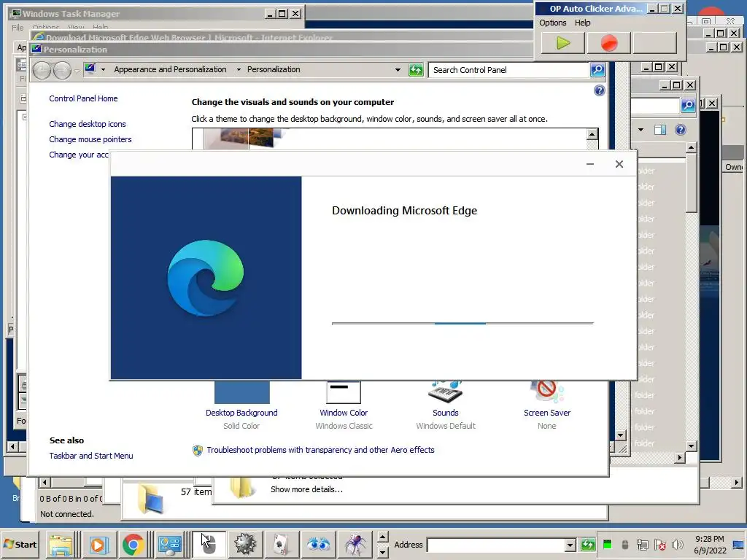Click the help icon in the right background window
The height and width of the screenshot is (560, 747).
(x=681, y=130)
